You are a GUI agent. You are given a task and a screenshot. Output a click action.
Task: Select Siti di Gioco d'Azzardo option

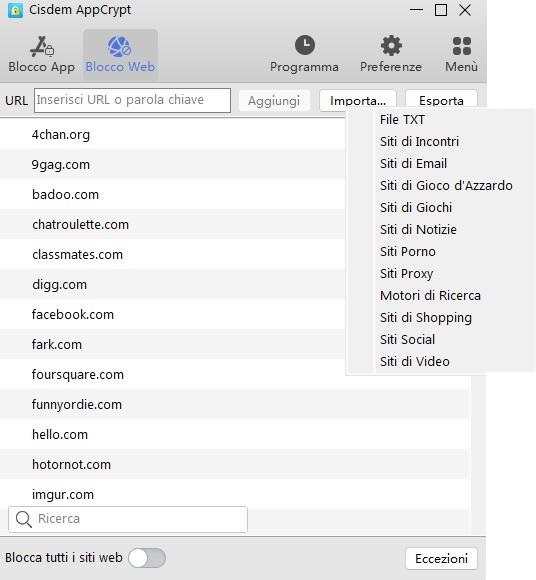[x=446, y=185]
